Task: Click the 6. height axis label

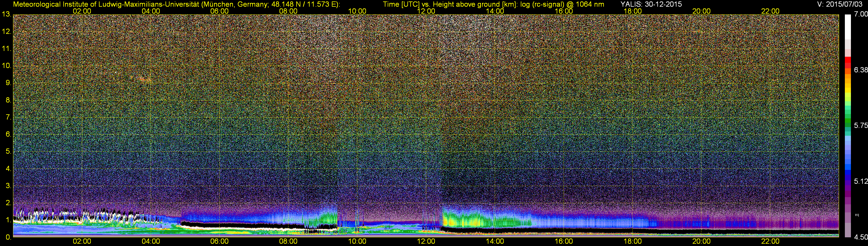Action: 9,134
